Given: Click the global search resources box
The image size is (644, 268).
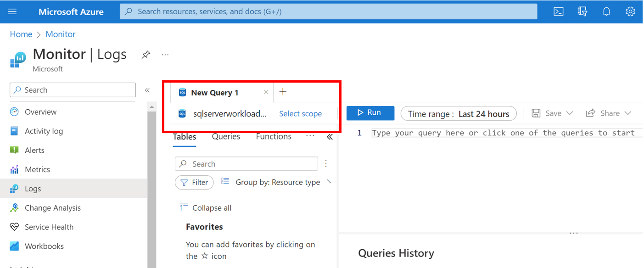Looking at the screenshot, I should point(328,11).
